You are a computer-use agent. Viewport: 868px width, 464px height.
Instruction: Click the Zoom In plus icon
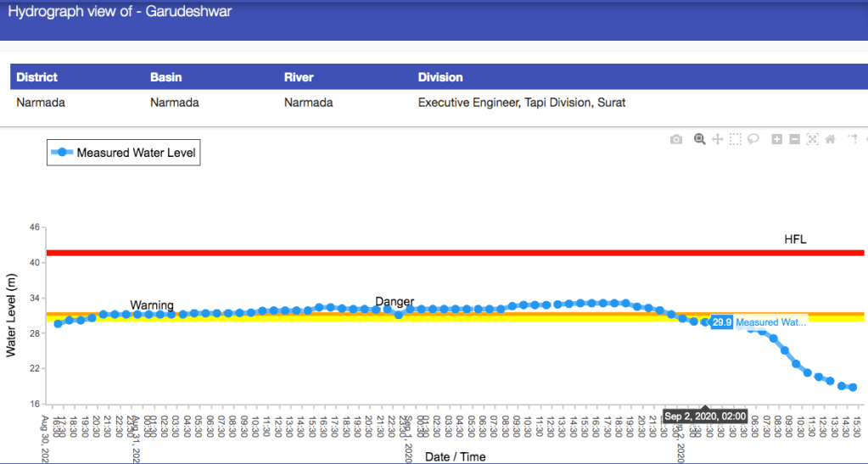point(776,139)
